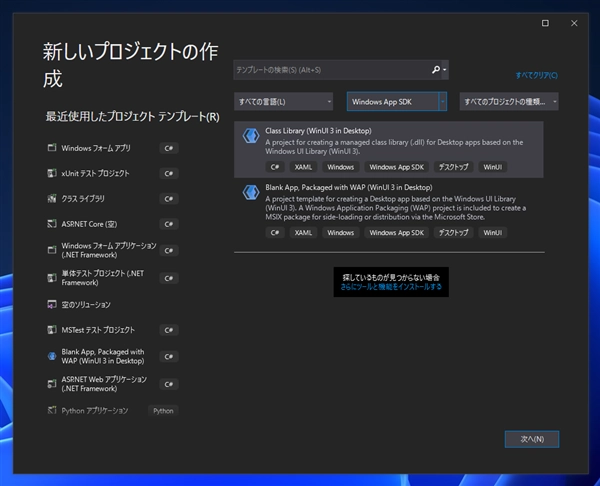Click the Python language tag
Image resolution: width=600 pixels, height=486 pixels.
[163, 411]
